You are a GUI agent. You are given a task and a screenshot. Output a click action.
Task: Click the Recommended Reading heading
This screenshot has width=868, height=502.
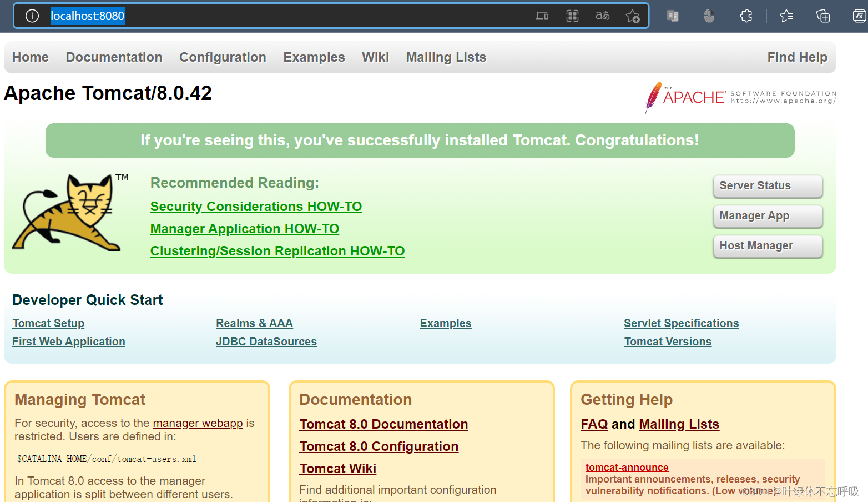click(x=235, y=183)
